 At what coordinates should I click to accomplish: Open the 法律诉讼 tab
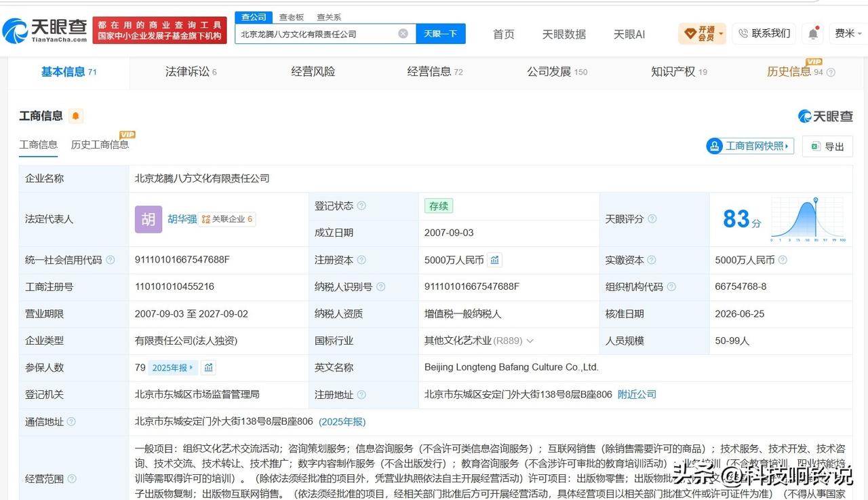(x=191, y=72)
